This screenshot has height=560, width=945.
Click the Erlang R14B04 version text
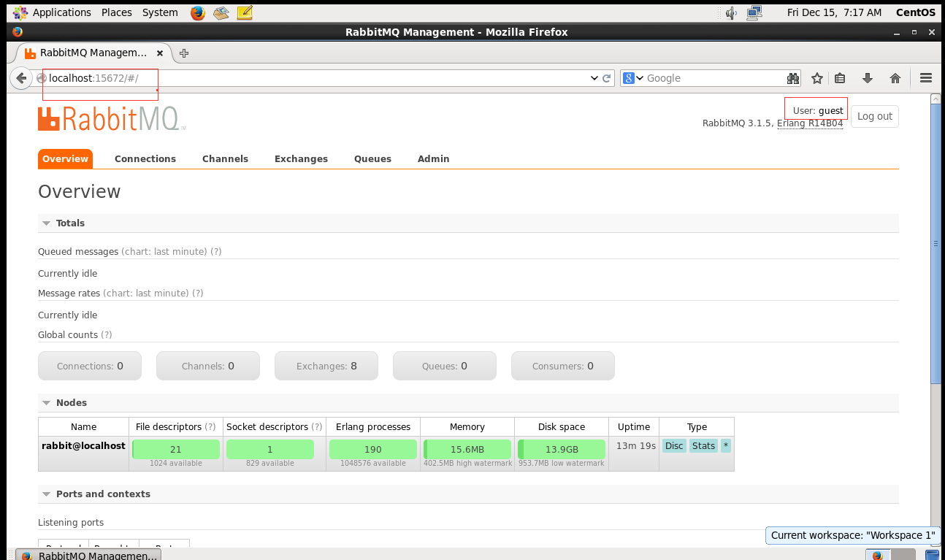[810, 123]
